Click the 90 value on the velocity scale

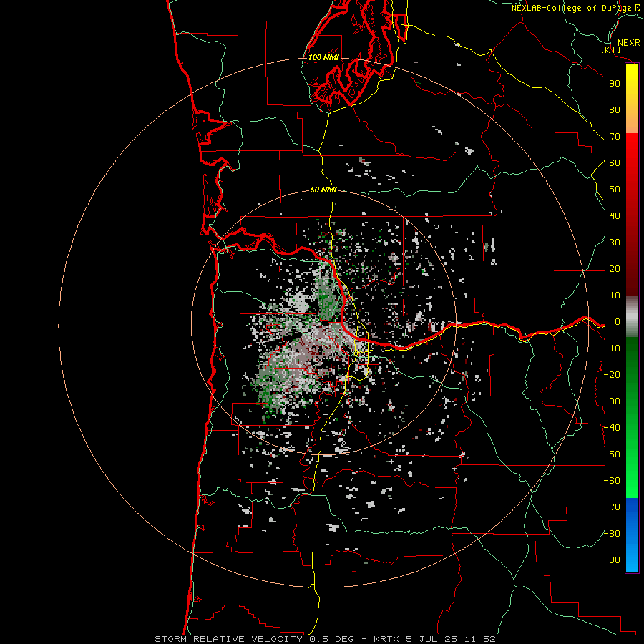615,84
